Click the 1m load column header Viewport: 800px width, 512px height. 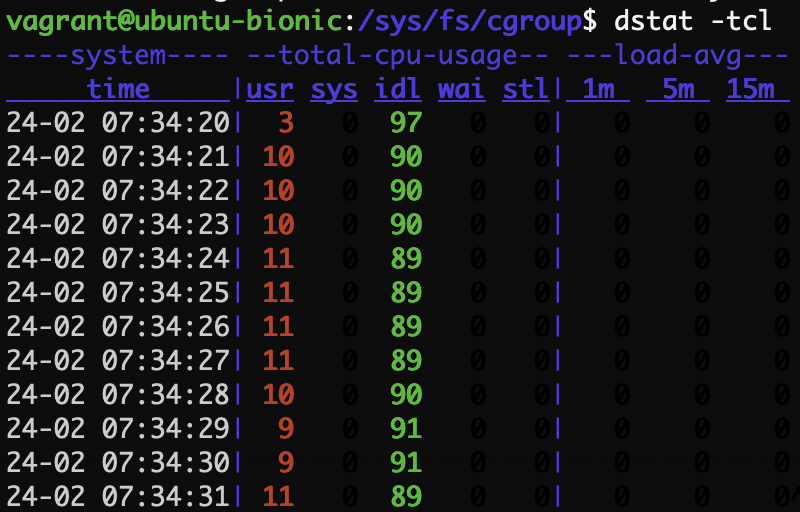(598, 89)
